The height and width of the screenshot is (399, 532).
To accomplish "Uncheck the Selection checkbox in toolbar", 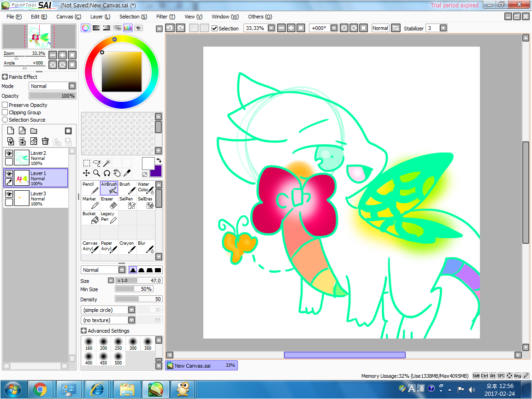I will [x=214, y=29].
